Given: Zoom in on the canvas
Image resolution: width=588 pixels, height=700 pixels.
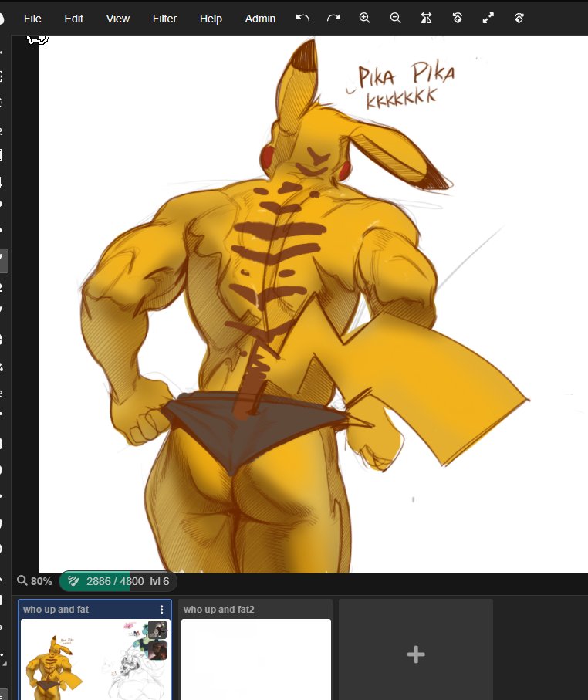Looking at the screenshot, I should 365,18.
